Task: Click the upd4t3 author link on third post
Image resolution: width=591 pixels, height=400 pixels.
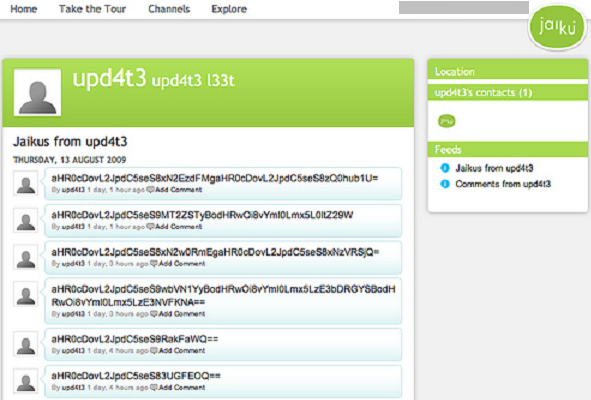Action: pyautogui.click(x=73, y=264)
